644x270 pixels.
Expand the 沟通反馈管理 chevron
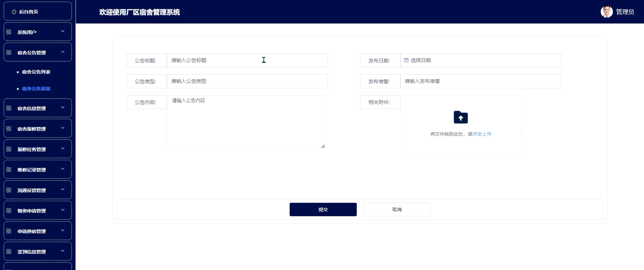tap(63, 189)
